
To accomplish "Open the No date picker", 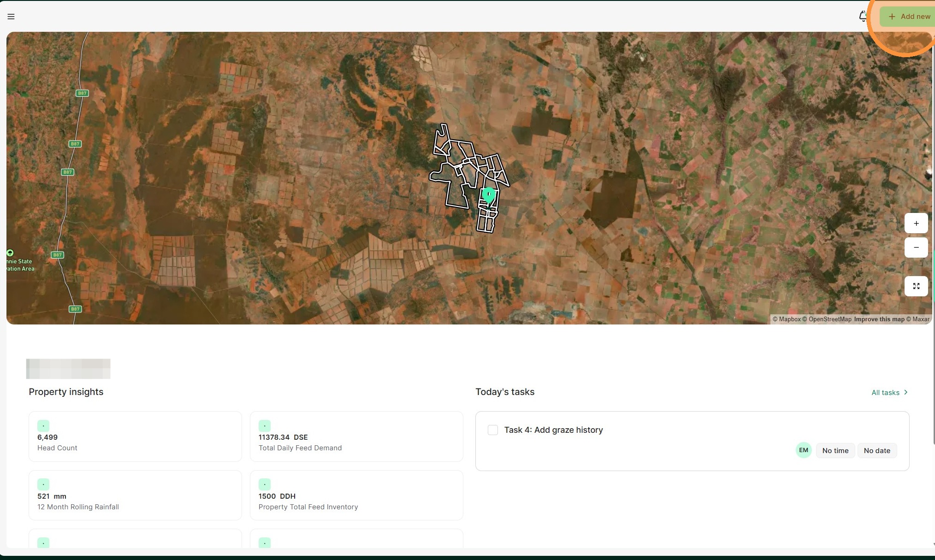I will pyautogui.click(x=876, y=451).
